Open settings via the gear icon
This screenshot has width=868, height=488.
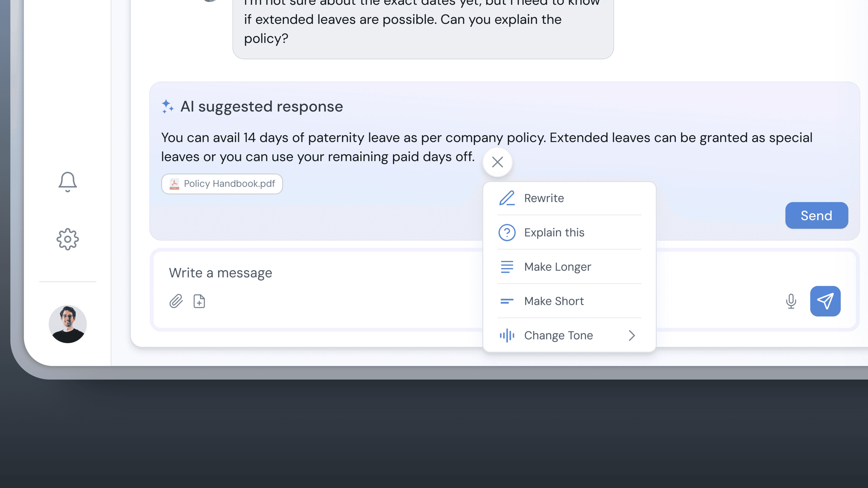(67, 239)
